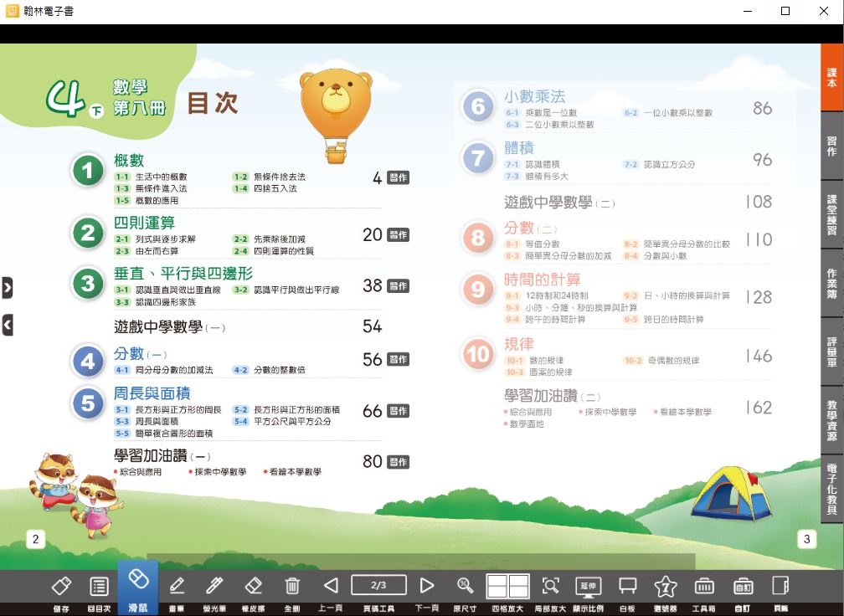Open chapter 2 四則運算 heading
Viewport: 844px width, 616px height.
tap(144, 222)
